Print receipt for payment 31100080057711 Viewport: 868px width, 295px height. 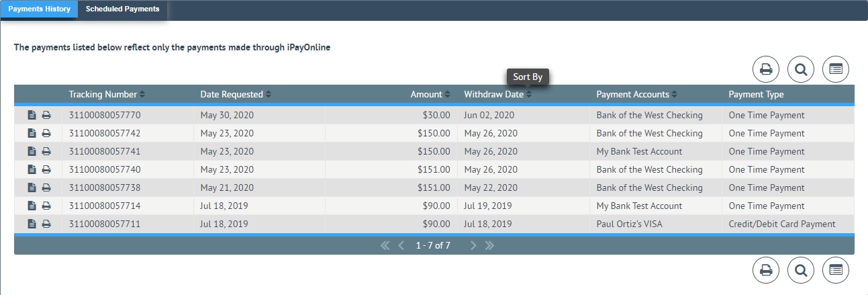pyautogui.click(x=46, y=224)
